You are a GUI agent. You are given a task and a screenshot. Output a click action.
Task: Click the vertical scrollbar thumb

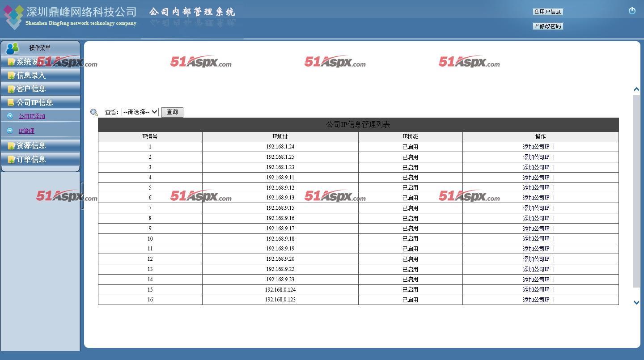(x=637, y=191)
